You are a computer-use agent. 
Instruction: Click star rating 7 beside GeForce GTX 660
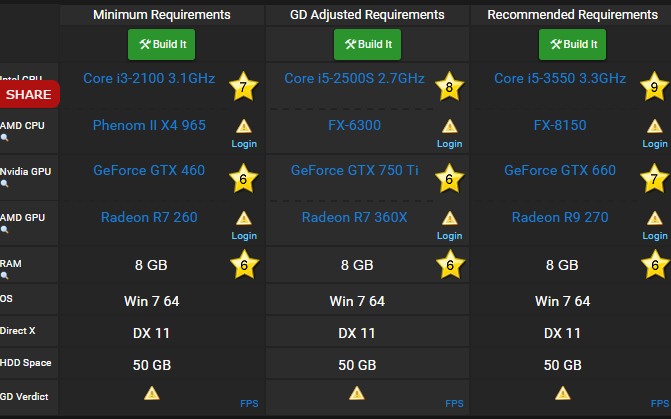click(x=654, y=178)
